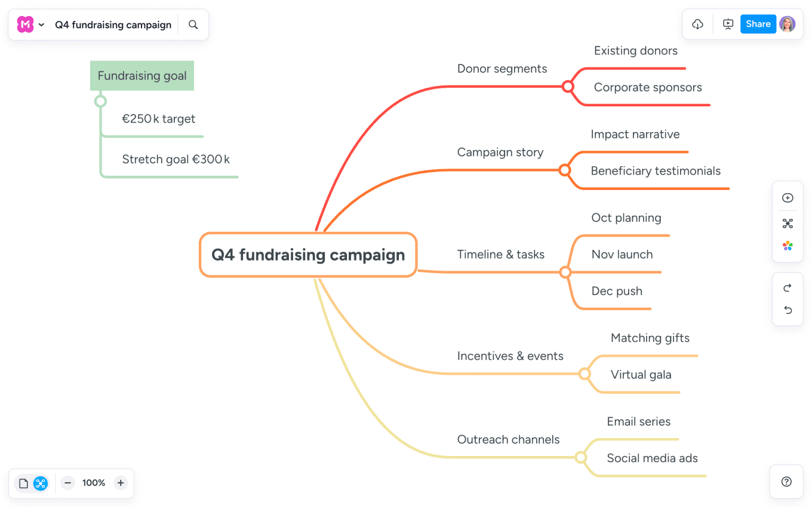Open the help question mark icon
The width and height of the screenshot is (812, 508).
[786, 482]
